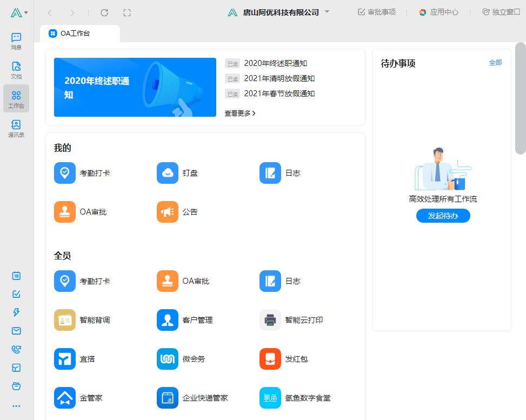The image size is (526, 420).
Task: Expand the 唐山阿优科技有限公司 company dropdown
Action: 327,12
